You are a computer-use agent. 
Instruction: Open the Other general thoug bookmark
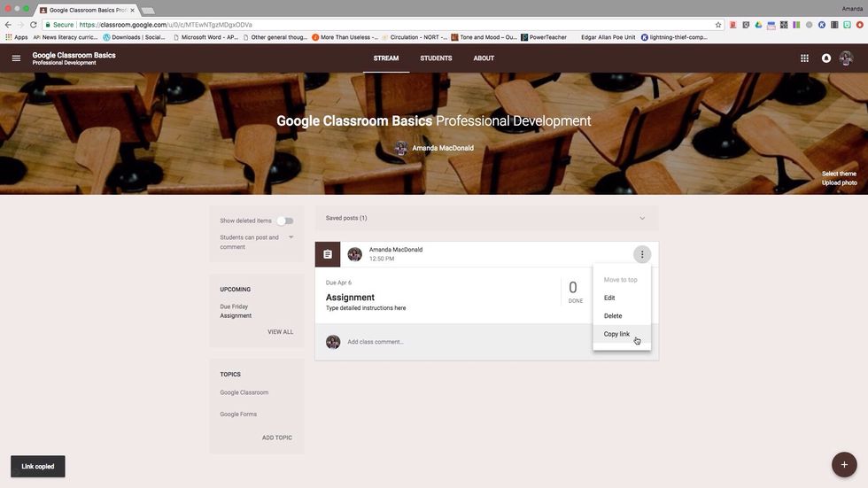click(275, 37)
